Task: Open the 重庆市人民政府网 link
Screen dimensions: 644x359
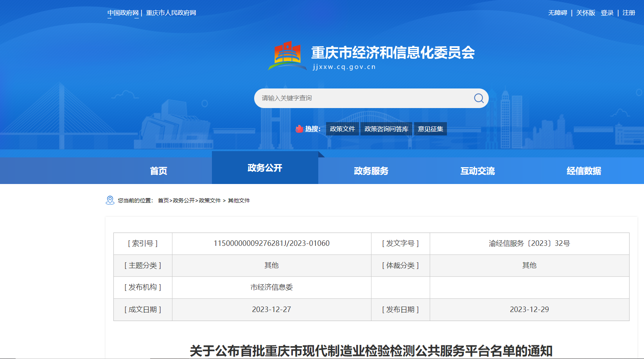Action: (171, 13)
